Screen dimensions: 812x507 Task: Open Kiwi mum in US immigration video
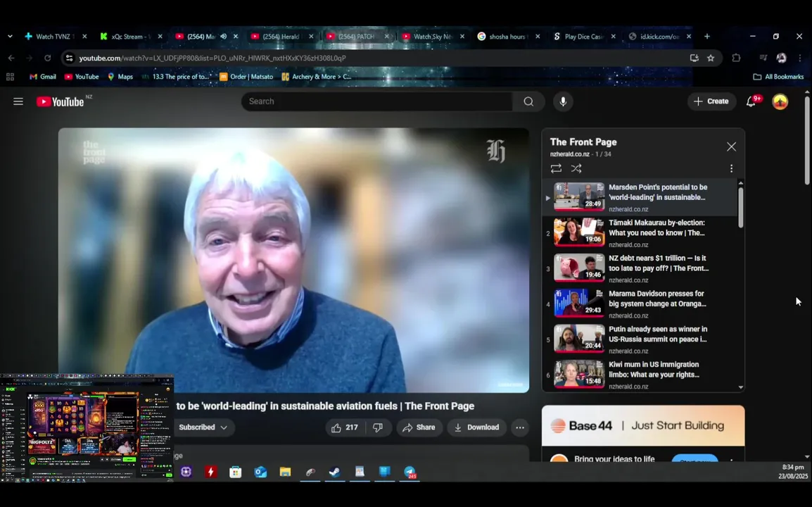(640, 375)
